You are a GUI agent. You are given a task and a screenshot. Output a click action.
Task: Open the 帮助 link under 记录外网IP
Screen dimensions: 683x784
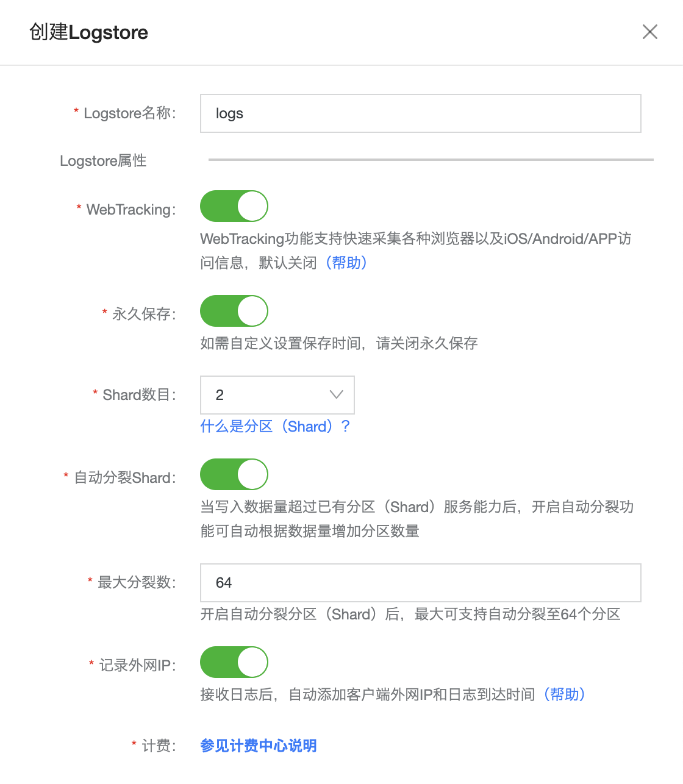click(564, 694)
